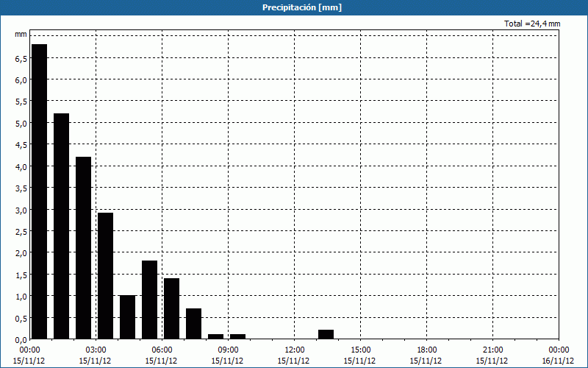Select the bar reaching about 0,7 mm
This screenshot has width=588, height=368.
pos(193,324)
